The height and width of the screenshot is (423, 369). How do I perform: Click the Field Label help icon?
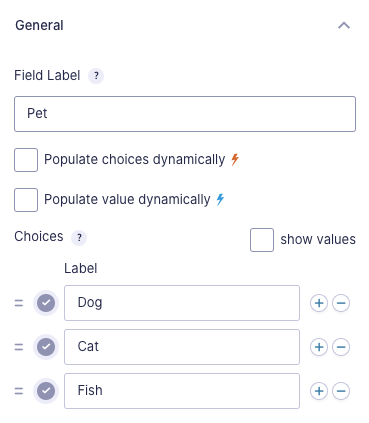point(96,76)
